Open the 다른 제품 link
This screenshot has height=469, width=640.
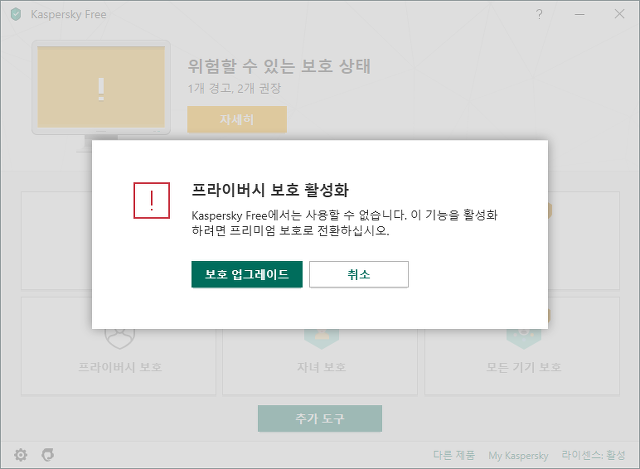click(x=454, y=455)
